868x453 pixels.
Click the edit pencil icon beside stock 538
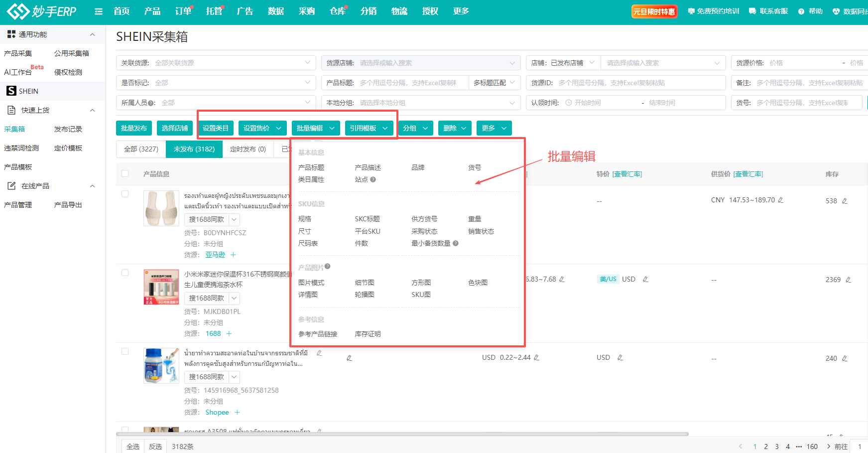click(845, 201)
